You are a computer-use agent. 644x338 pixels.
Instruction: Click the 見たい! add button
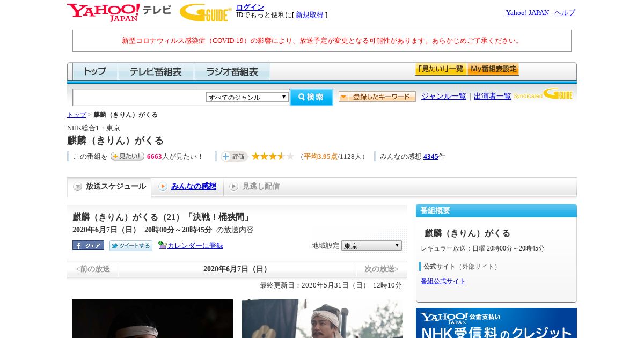[x=127, y=156]
